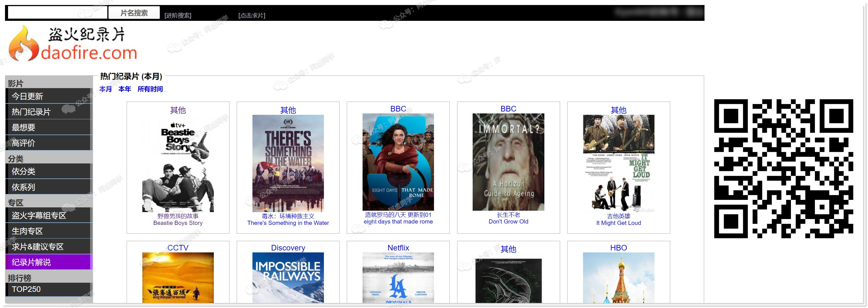Click the Don't Grow Old title link
This screenshot has height=308, width=868.
tap(508, 221)
